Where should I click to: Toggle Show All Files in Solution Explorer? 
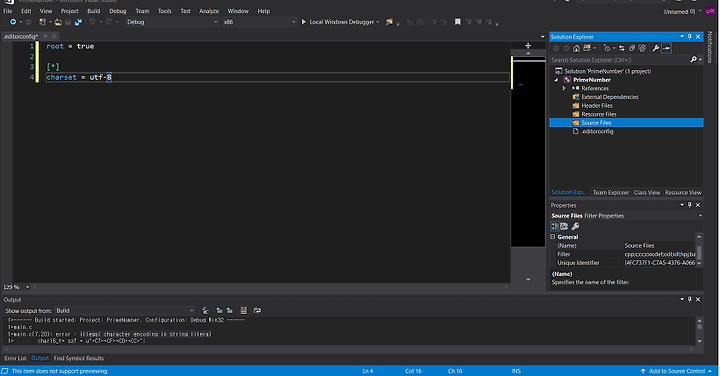tap(642, 48)
